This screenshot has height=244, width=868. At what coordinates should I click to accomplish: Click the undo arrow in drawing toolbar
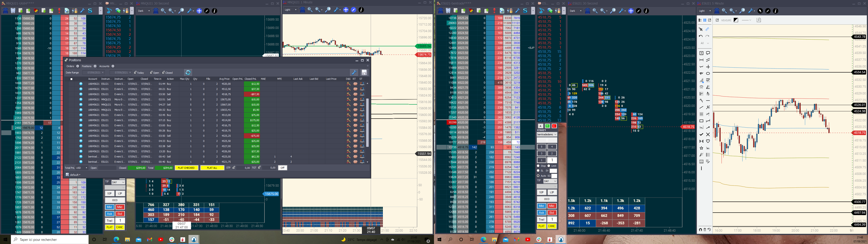tap(701, 36)
